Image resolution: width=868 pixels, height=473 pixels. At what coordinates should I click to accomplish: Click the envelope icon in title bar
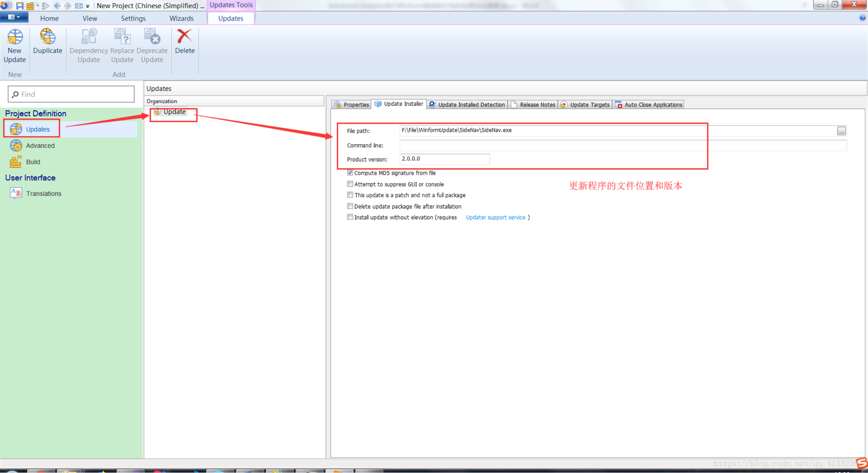(x=78, y=5)
